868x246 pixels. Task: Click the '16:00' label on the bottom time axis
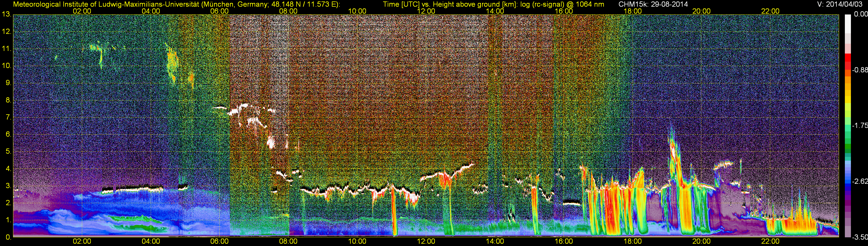pos(564,241)
